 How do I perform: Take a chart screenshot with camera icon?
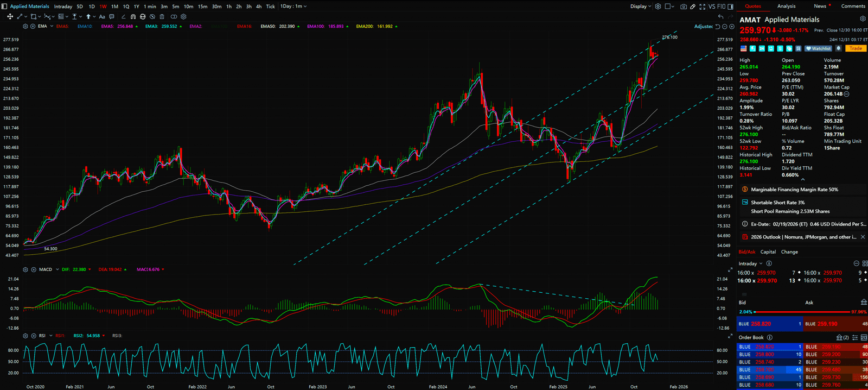pos(684,7)
